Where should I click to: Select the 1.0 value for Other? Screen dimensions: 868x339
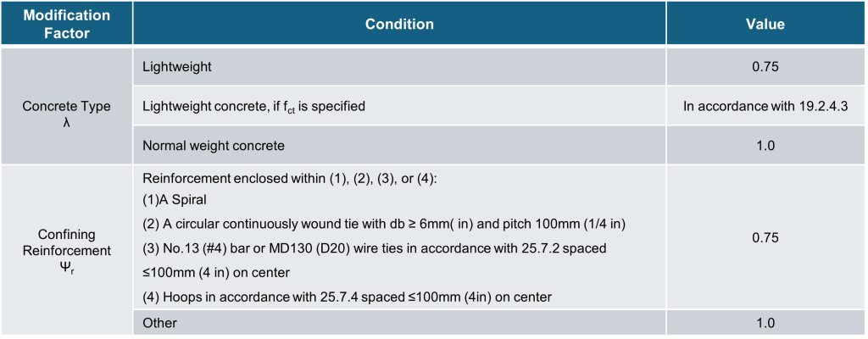click(765, 322)
